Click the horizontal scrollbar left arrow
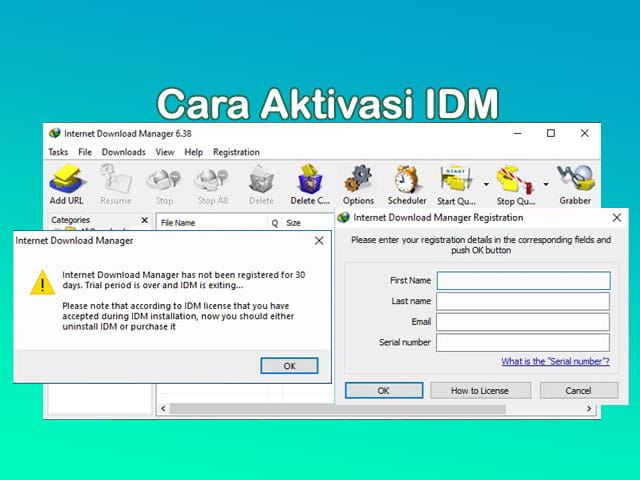The height and width of the screenshot is (480, 640). pyautogui.click(x=163, y=409)
